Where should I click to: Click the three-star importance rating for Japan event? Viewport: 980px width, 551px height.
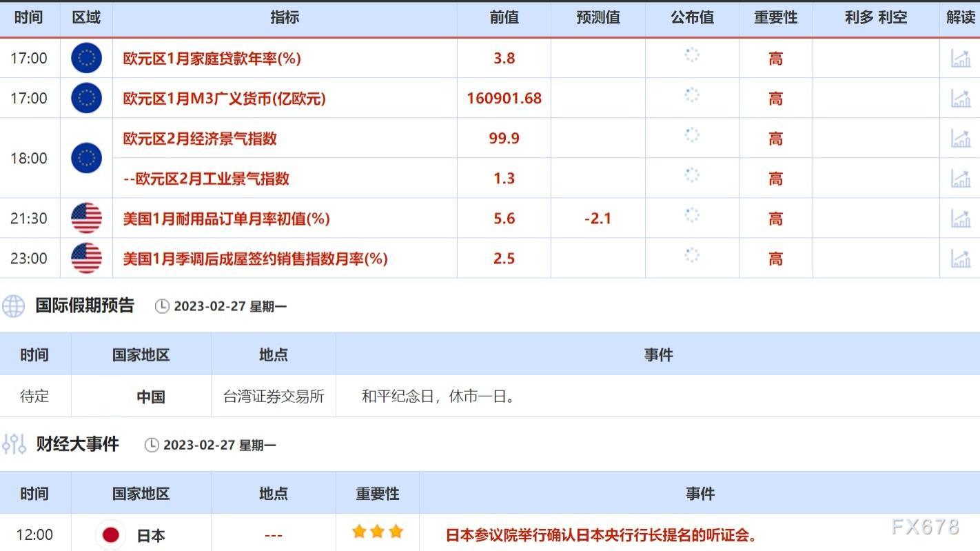point(377,531)
